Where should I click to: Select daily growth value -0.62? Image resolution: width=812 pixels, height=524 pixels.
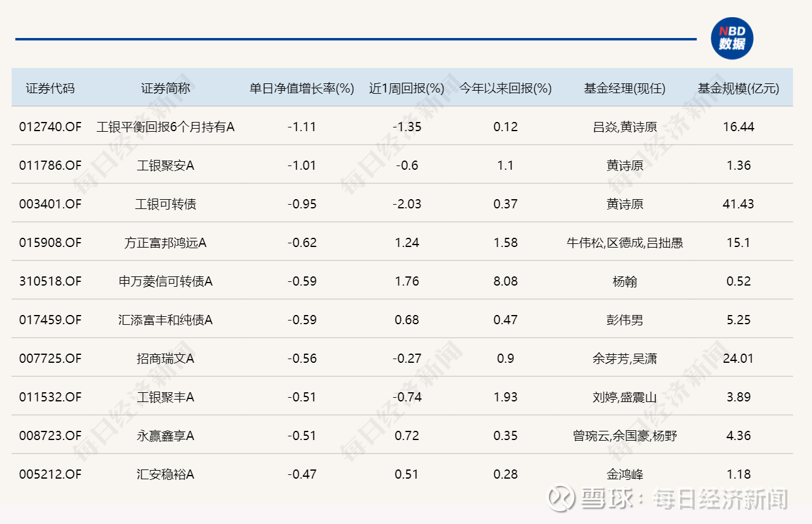coord(302,243)
